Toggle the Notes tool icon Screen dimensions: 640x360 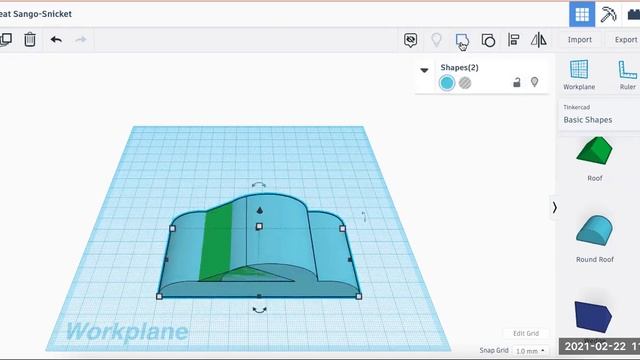pos(411,40)
